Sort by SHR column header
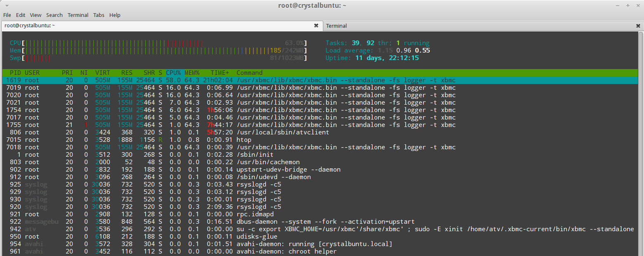The width and height of the screenshot is (644, 256). (149, 73)
